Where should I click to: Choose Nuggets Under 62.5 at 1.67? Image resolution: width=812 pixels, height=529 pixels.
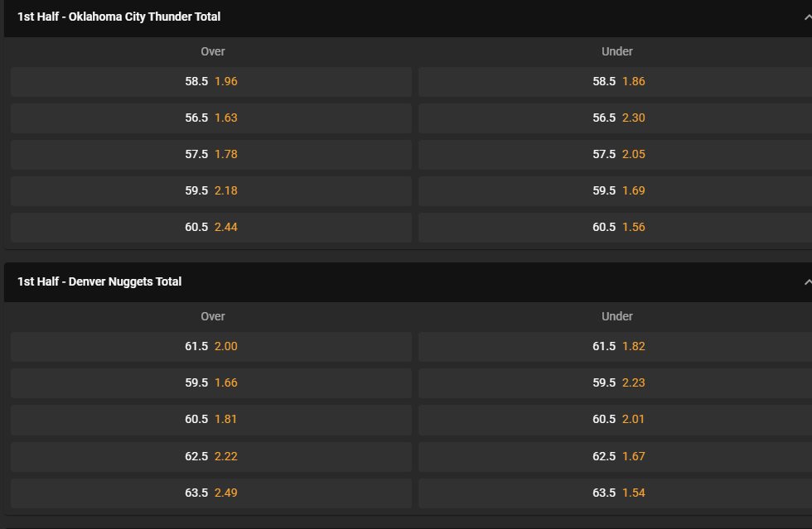(x=615, y=456)
